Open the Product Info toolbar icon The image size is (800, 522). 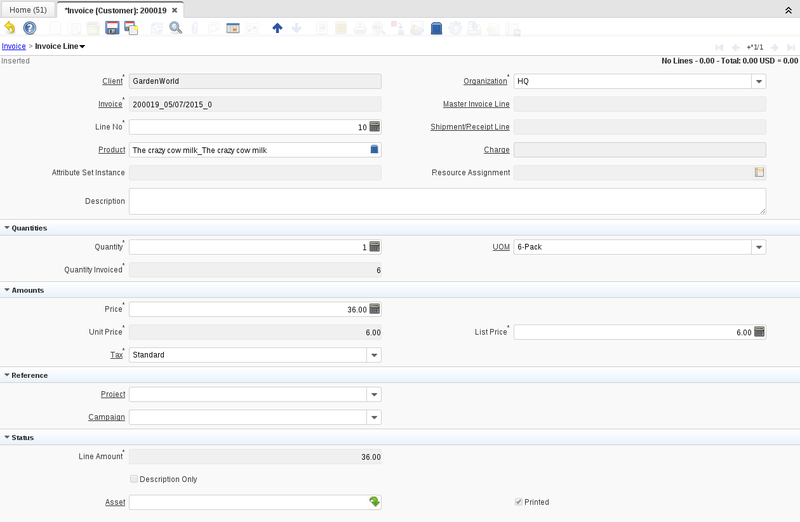point(436,28)
